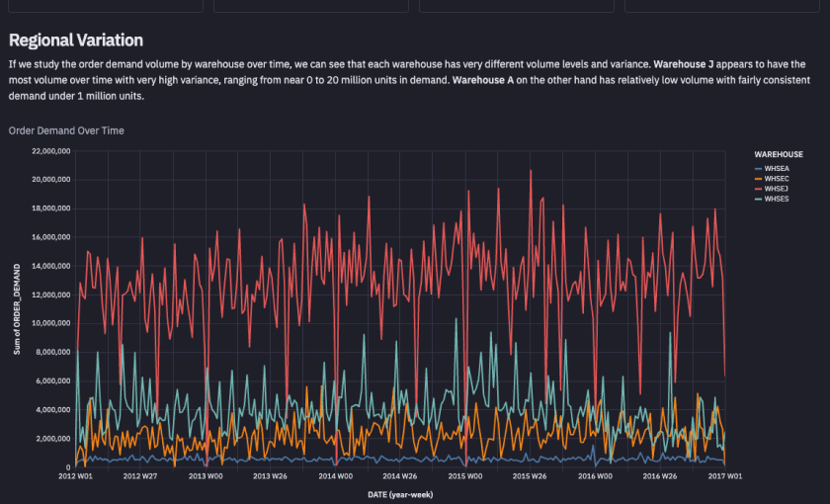Click the bold Warehouse J text
Viewport: 830px width, 504px height.
tap(684, 64)
